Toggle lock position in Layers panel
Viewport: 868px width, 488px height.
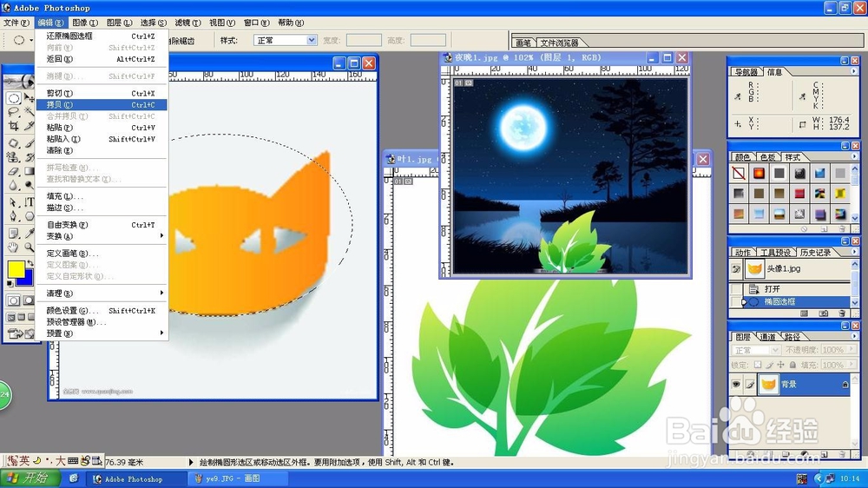click(x=780, y=365)
